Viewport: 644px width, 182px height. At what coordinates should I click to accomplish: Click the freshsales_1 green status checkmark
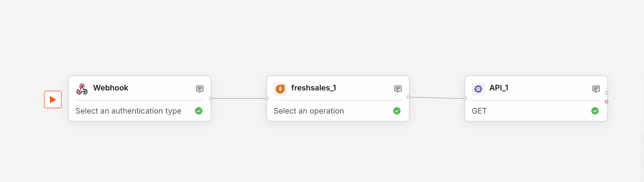397,111
